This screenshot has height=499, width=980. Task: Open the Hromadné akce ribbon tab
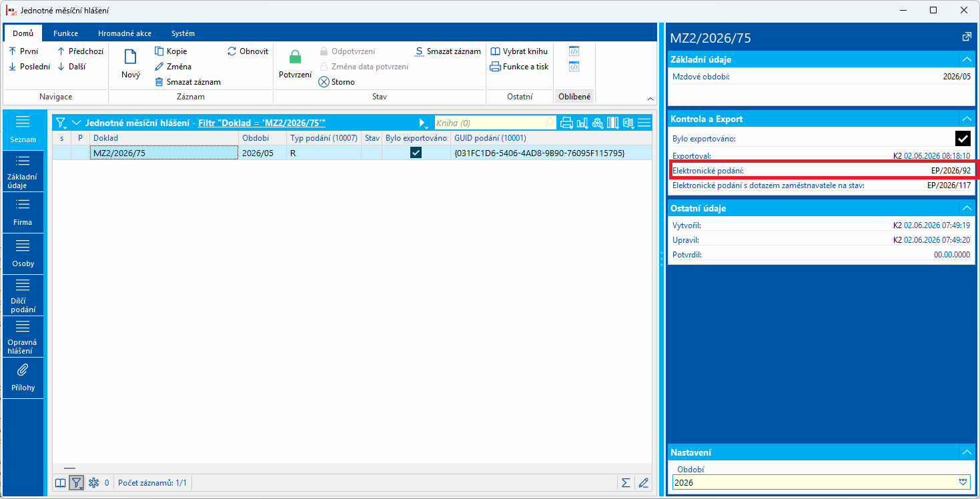pyautogui.click(x=125, y=33)
